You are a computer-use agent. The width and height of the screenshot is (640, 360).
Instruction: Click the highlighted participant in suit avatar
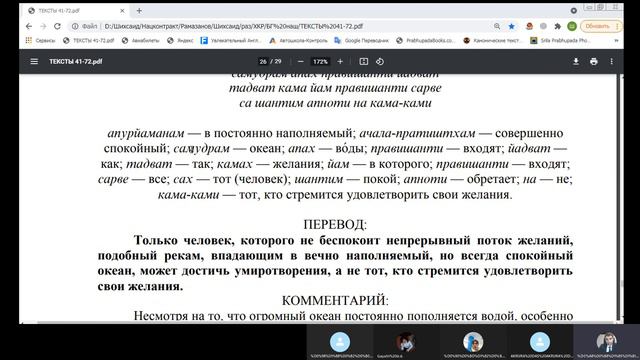[607, 342]
